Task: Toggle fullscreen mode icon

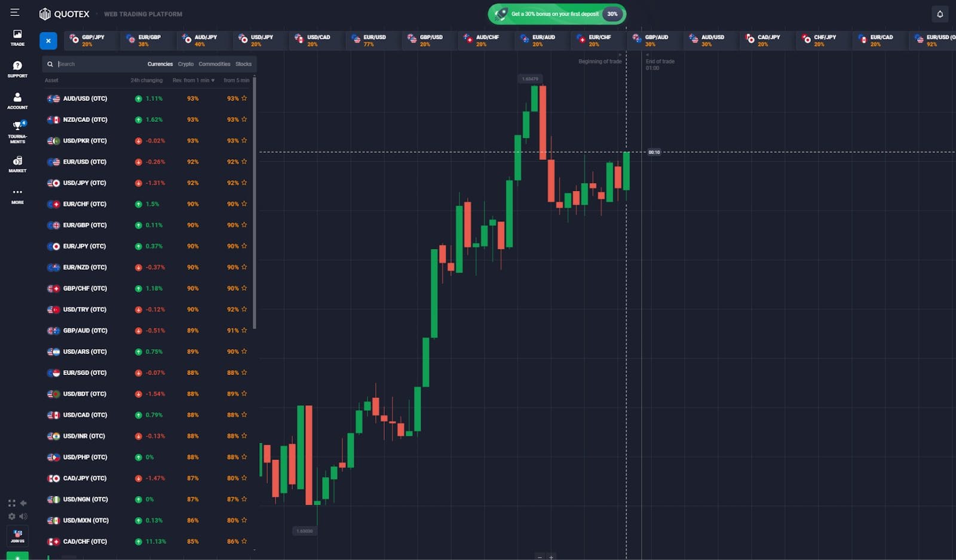Action: [x=11, y=503]
